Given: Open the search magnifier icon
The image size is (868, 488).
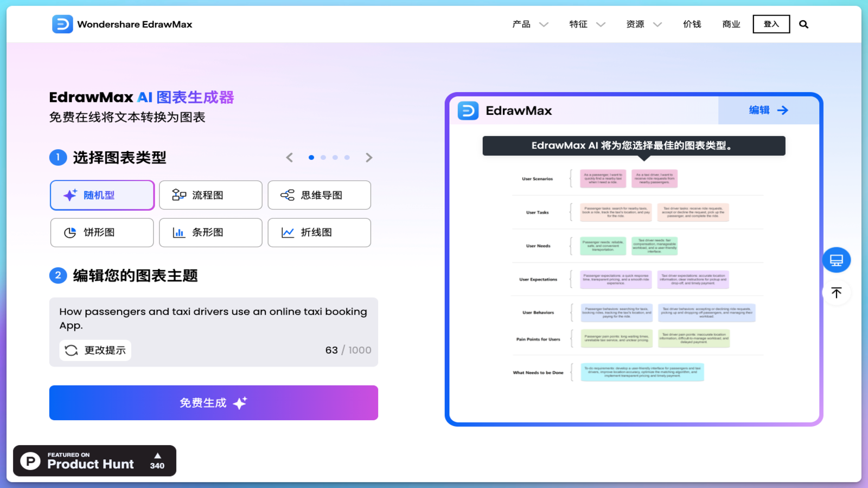Looking at the screenshot, I should pyautogui.click(x=803, y=24).
